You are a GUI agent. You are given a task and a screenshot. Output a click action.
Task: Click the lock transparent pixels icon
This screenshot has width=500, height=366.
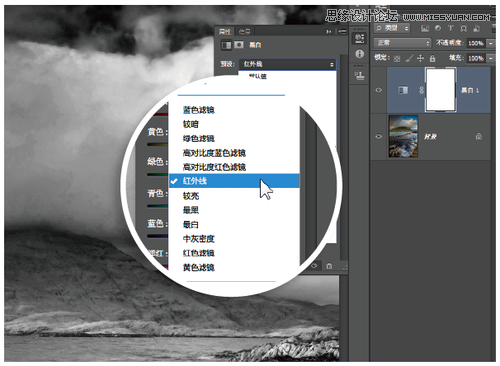point(397,59)
